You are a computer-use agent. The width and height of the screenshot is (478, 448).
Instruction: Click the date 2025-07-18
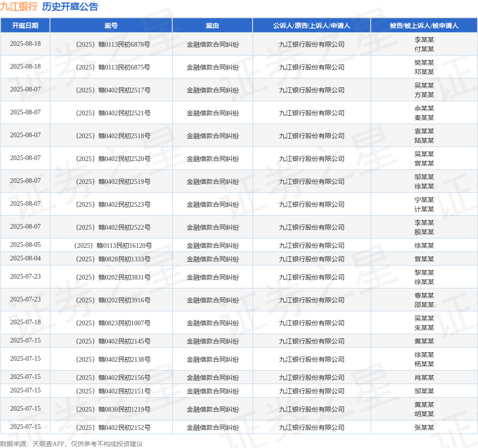[25, 322]
